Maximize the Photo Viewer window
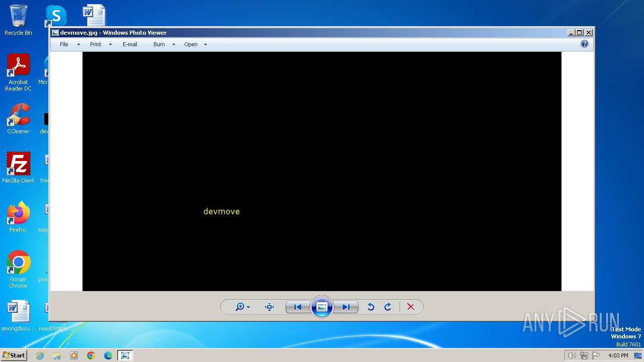Viewport: 644px width, 362px height. 580,33
